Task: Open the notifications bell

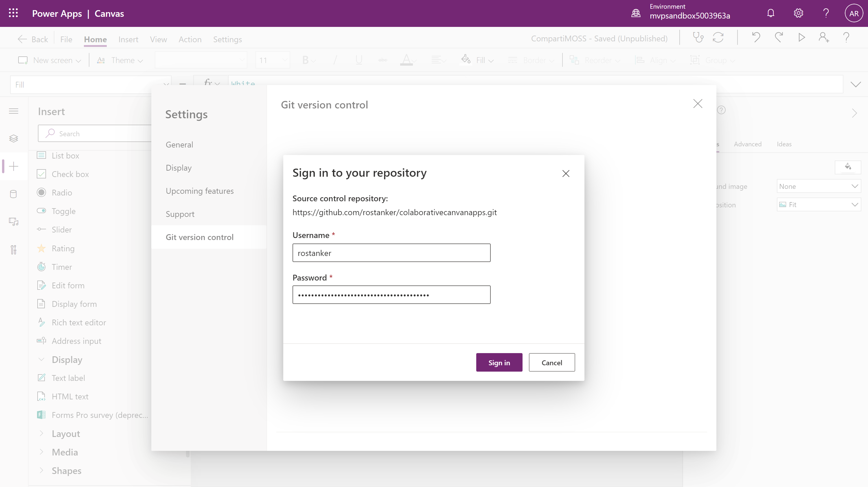Action: click(x=770, y=13)
